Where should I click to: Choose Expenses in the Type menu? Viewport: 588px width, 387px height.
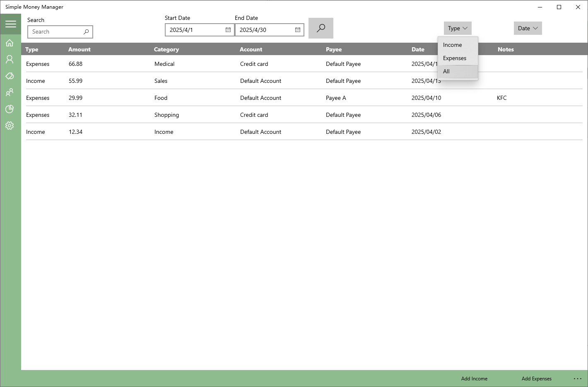pyautogui.click(x=458, y=58)
